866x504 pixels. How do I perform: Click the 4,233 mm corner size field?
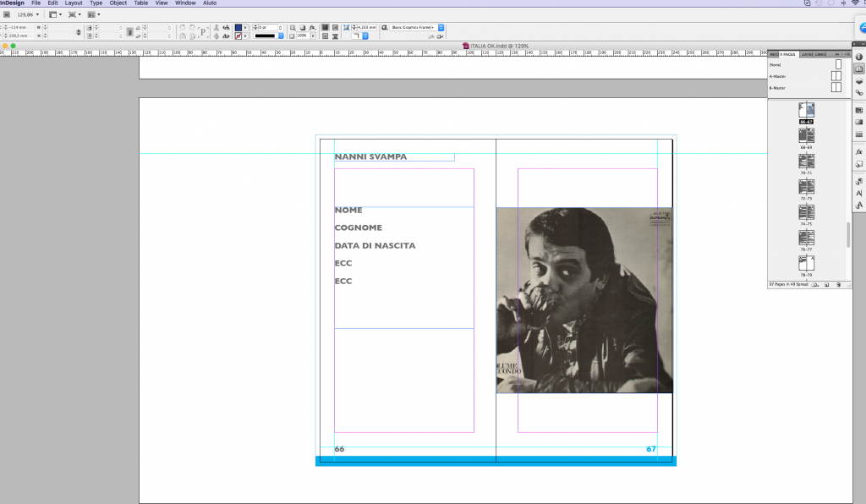(x=367, y=28)
